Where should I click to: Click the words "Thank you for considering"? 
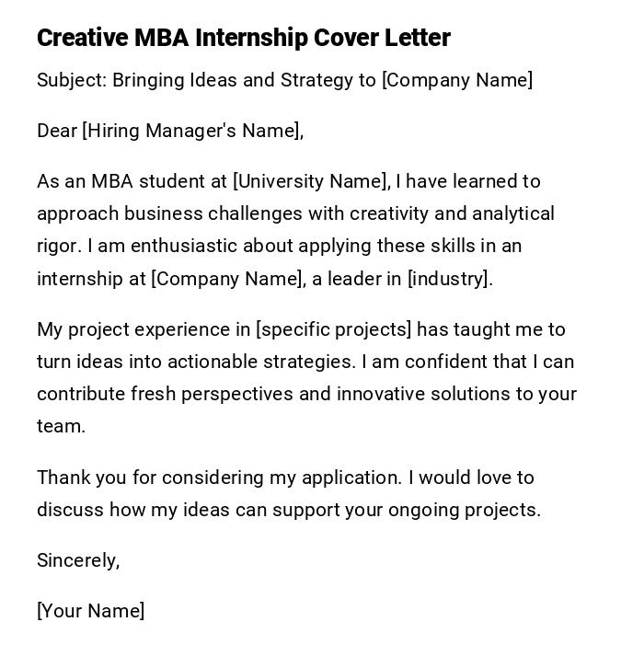[x=150, y=478]
